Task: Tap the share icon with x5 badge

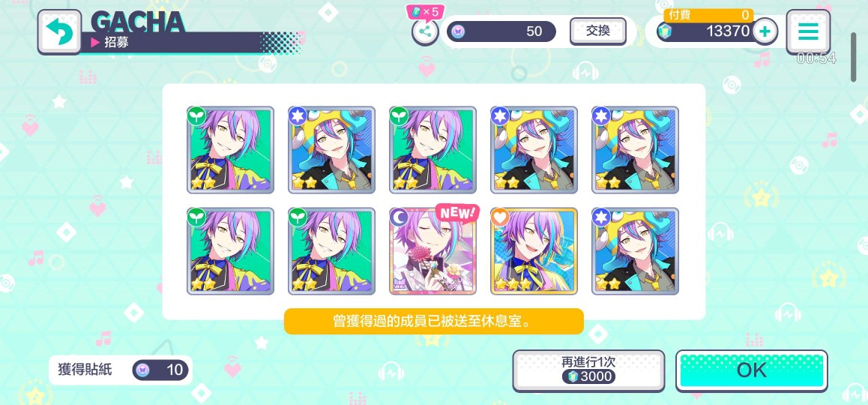Action: tap(424, 31)
